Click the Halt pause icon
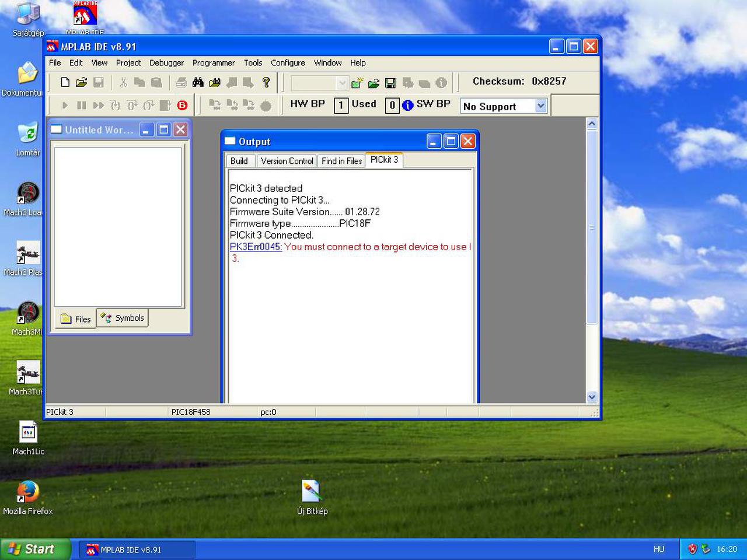Viewport: 747px width, 560px height. pos(82,106)
